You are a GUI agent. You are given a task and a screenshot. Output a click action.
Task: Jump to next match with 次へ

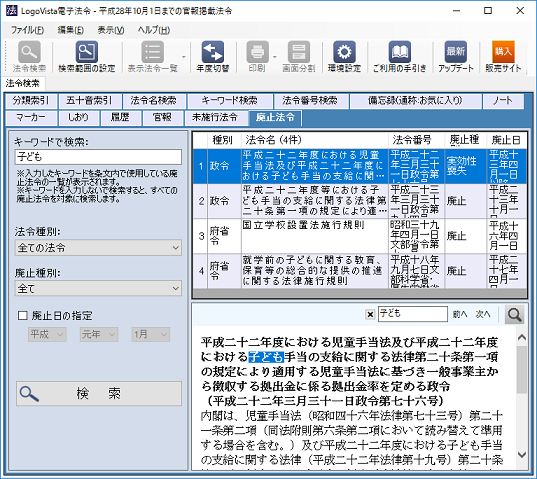tap(483, 314)
